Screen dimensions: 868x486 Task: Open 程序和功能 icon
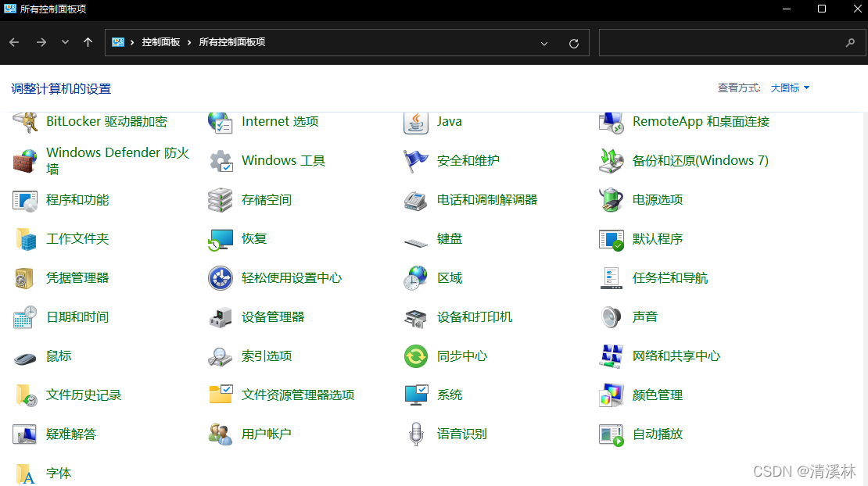pyautogui.click(x=25, y=200)
